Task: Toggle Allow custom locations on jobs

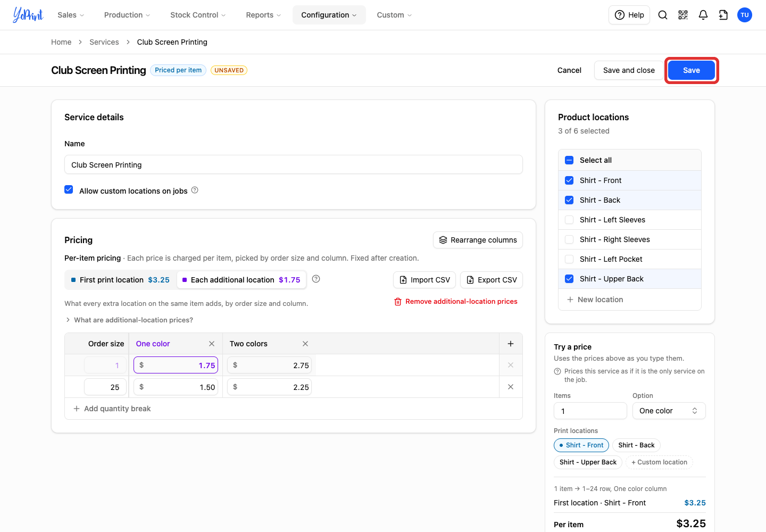Action: click(x=69, y=189)
